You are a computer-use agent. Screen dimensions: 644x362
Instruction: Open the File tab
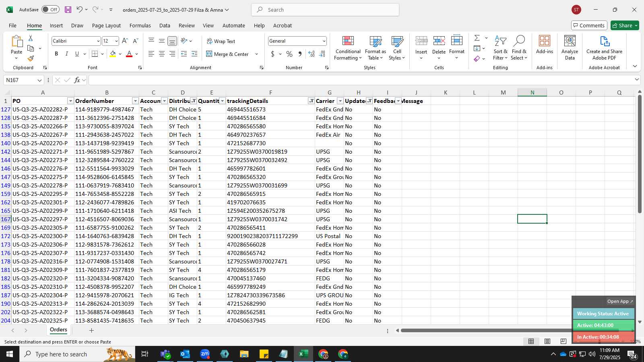[13, 25]
